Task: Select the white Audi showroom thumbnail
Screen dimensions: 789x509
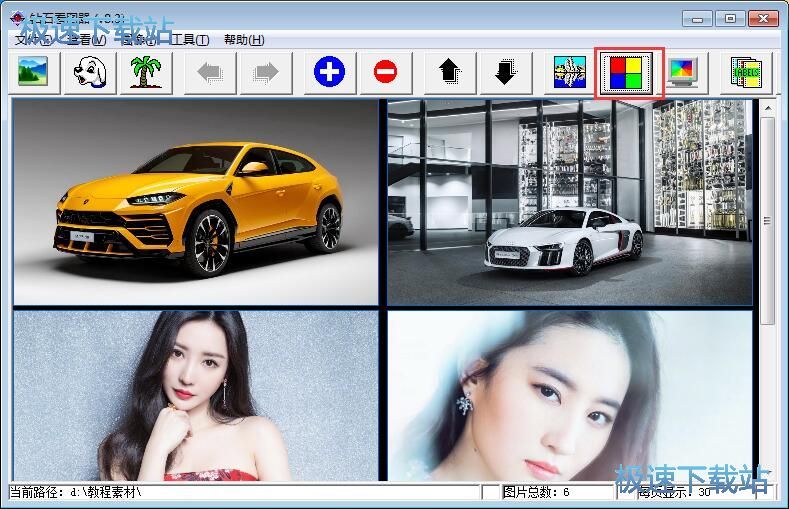Action: 570,202
